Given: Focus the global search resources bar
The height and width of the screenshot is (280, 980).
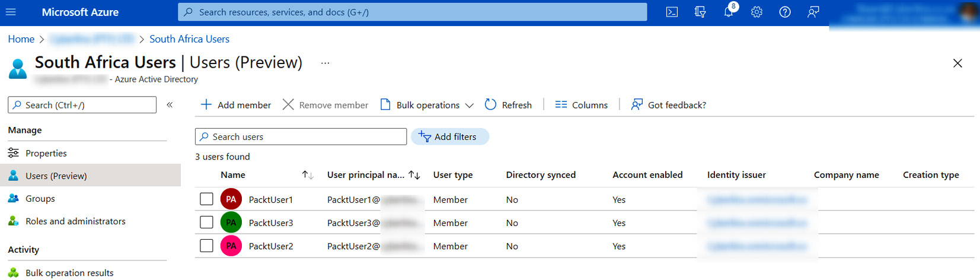Looking at the screenshot, I should point(413,12).
